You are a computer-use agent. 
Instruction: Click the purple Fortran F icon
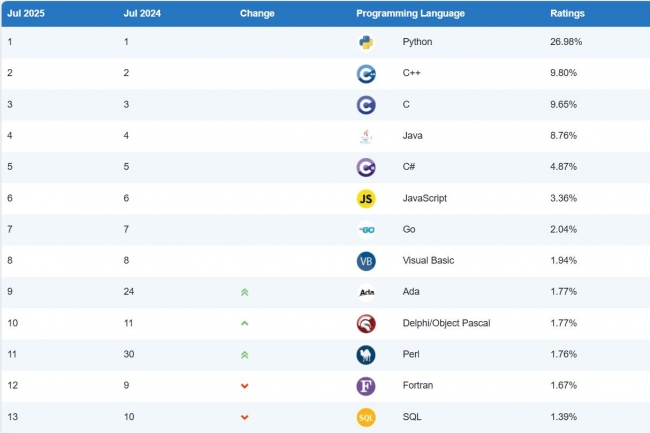[x=366, y=386]
